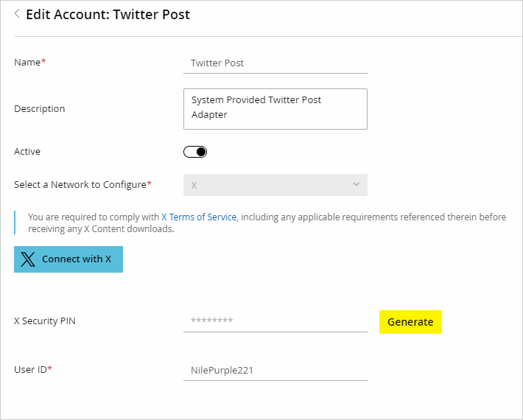Open the X Terms of Service link
The image size is (523, 420).
(x=199, y=217)
